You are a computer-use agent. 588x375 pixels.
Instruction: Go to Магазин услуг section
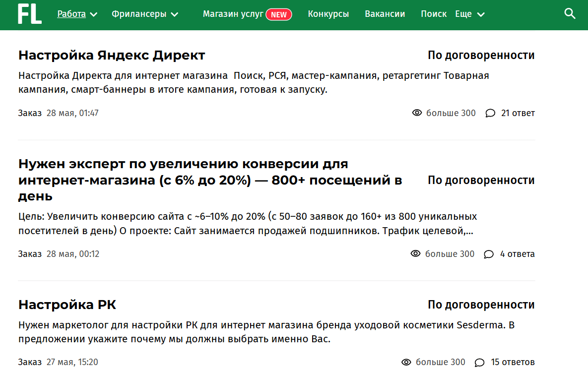click(x=233, y=14)
